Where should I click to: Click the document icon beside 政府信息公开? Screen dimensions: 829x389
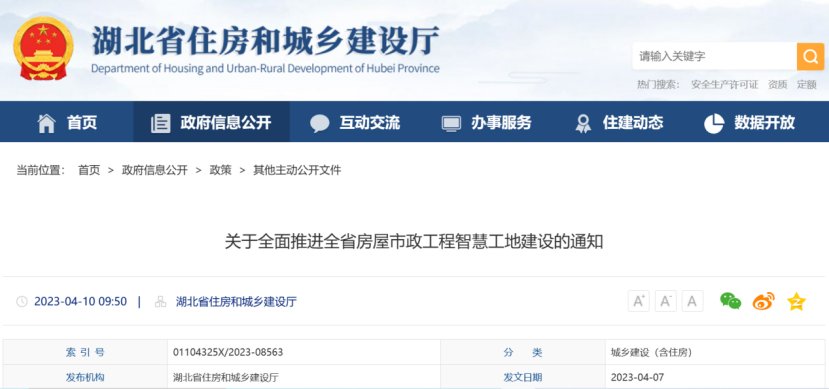pos(161,123)
